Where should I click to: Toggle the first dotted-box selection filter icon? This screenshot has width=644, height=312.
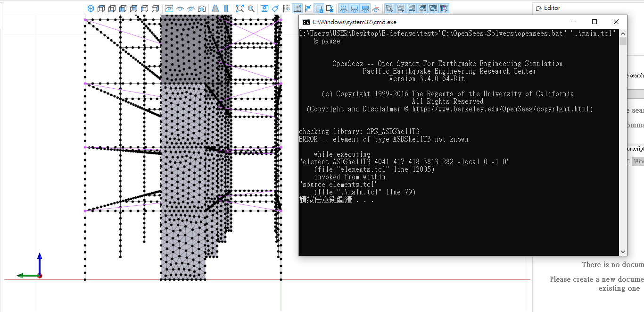389,8
